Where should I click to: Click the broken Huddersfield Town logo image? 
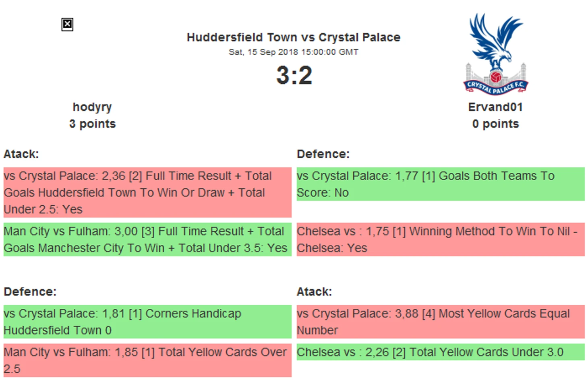(x=67, y=25)
